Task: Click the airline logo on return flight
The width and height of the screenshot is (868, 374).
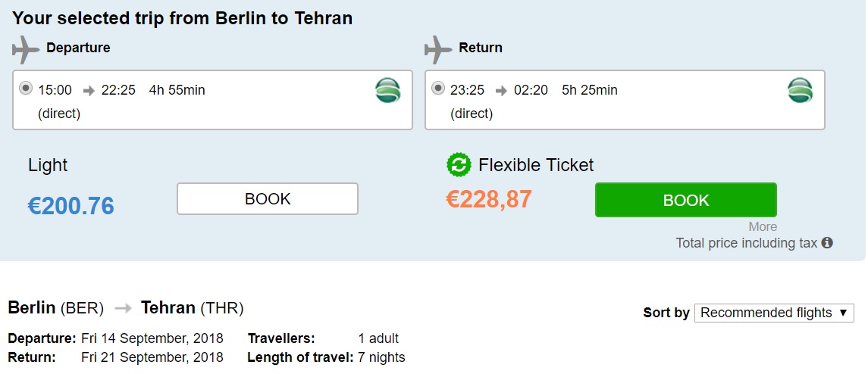Action: point(800,91)
